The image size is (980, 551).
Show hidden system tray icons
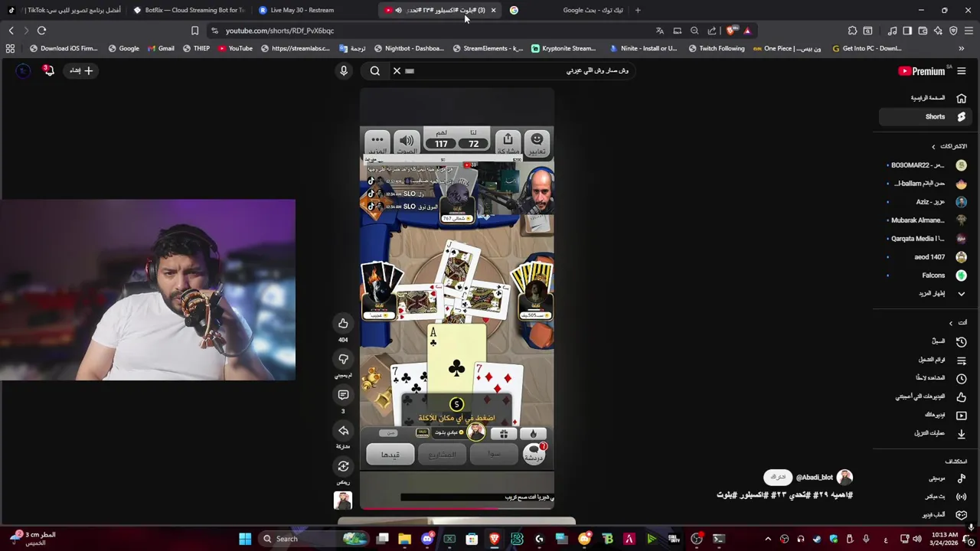768,539
